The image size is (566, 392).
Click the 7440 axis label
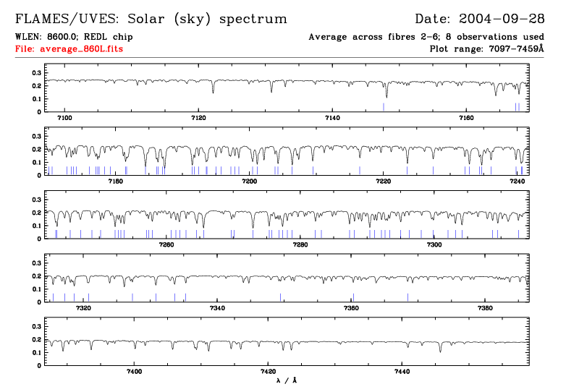pos(402,372)
